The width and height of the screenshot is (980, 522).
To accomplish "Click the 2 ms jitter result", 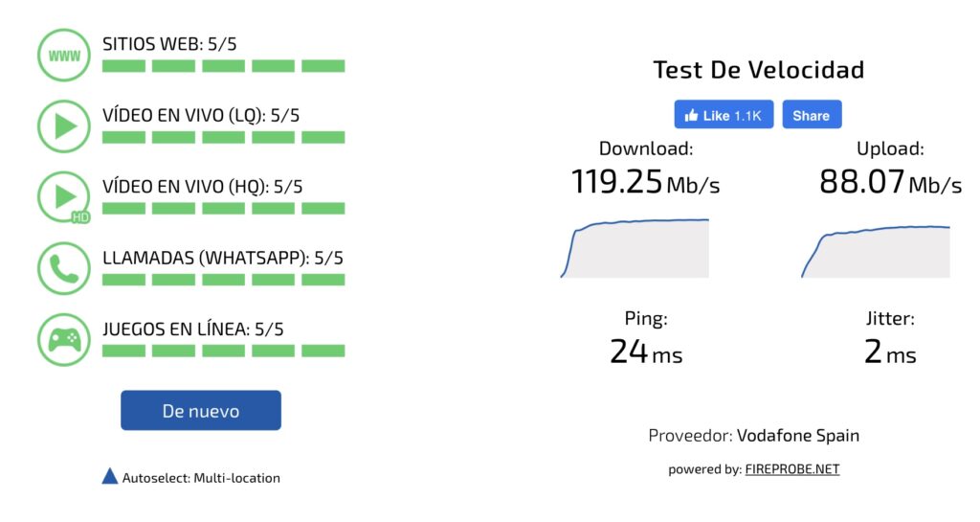I will click(x=890, y=352).
